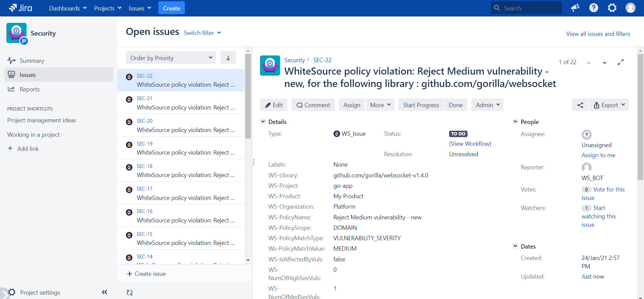Select Reports in the sidebar
The image size is (644, 299).
pyautogui.click(x=59, y=89)
